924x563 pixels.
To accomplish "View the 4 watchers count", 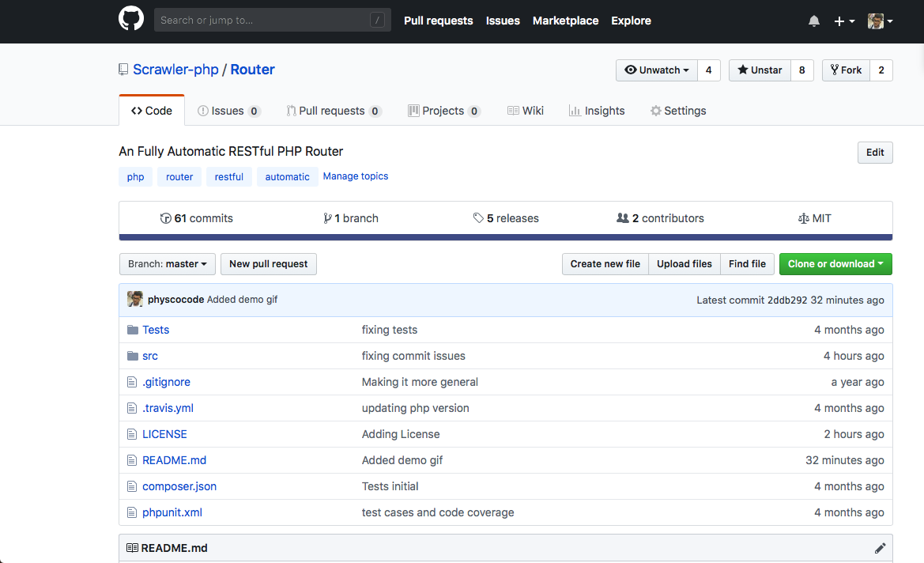I will 708,70.
